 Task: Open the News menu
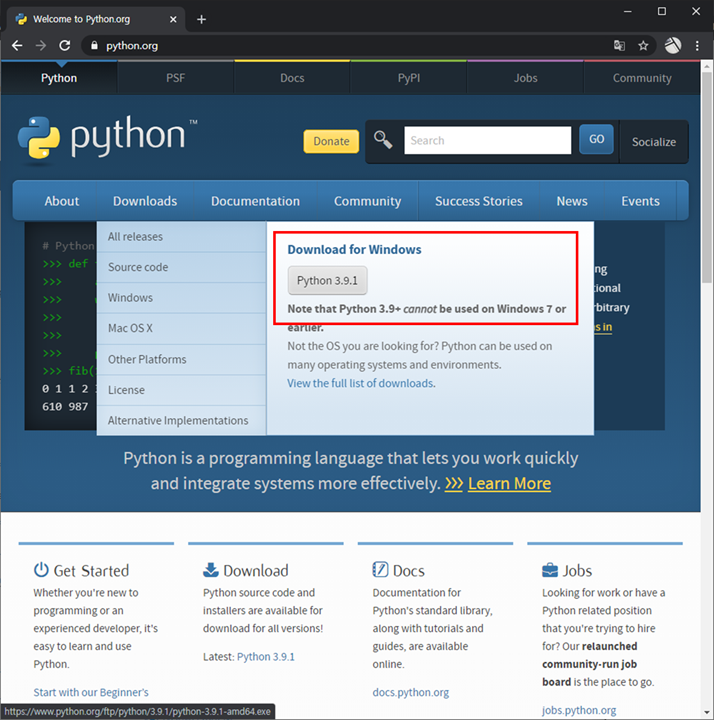pyautogui.click(x=572, y=201)
